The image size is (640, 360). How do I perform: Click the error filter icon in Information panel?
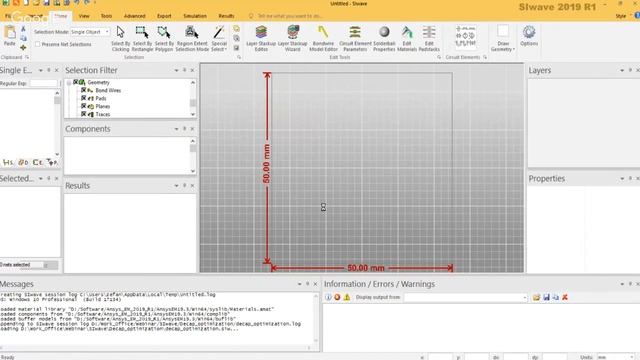pos(337,297)
